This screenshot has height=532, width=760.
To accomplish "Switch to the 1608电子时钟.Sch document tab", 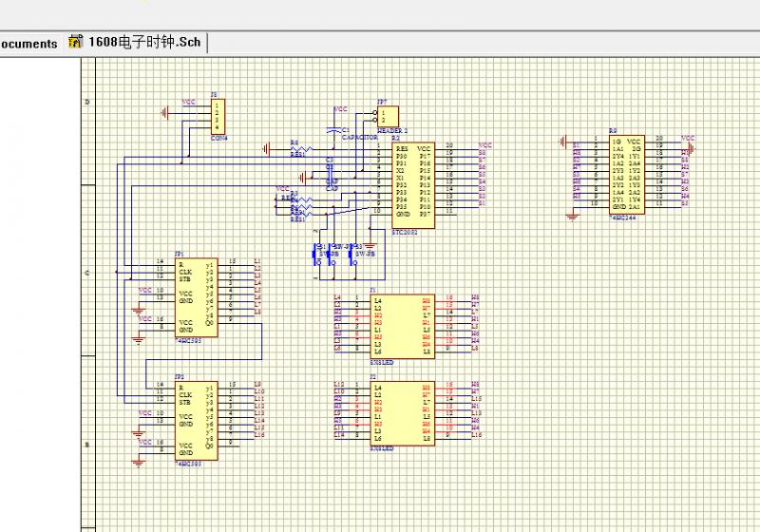I will (x=144, y=43).
